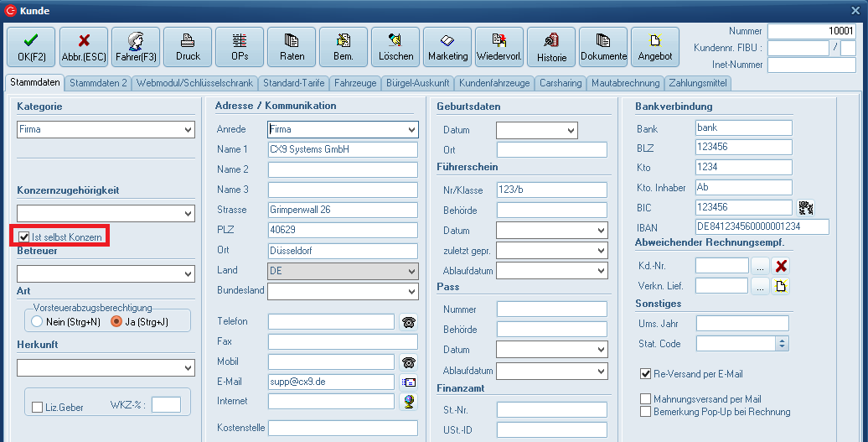Switch to the Fahrzeuge tab
This screenshot has height=442, width=868.
coord(355,83)
